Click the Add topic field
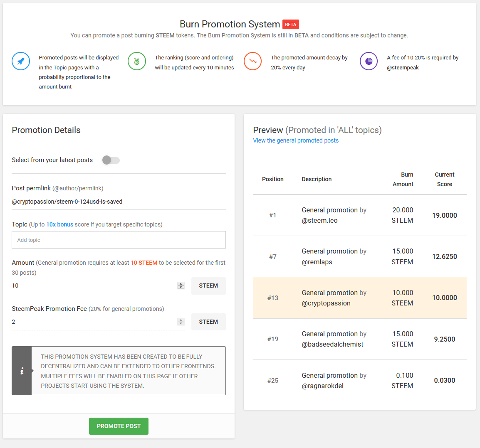Screen dimensions: 480x448 [119, 240]
